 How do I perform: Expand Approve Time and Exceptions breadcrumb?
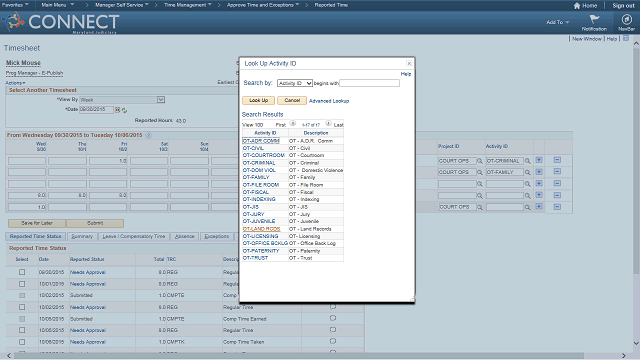tap(263, 5)
